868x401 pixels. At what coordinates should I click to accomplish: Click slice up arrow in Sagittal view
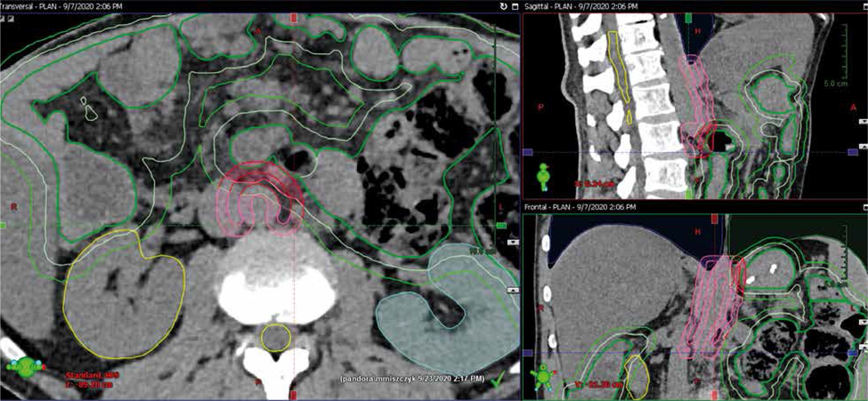point(863,146)
